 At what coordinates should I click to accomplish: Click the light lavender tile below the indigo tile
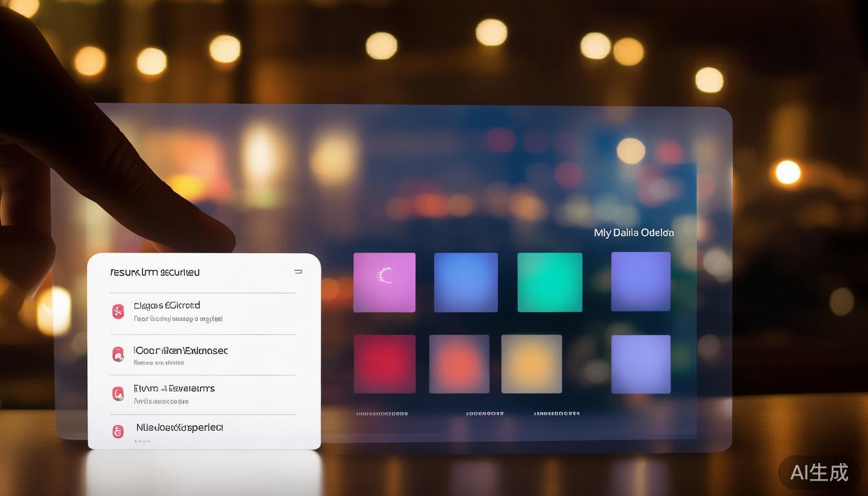point(641,364)
